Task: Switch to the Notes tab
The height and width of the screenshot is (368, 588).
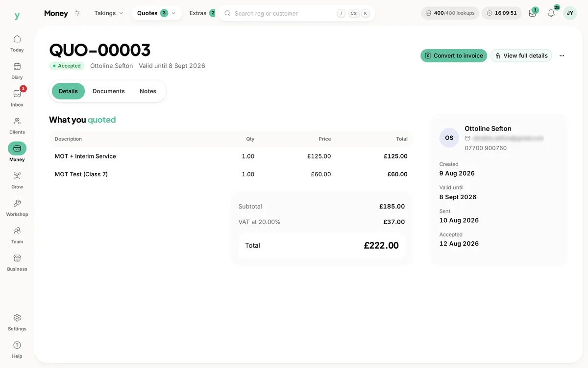Action: [148, 91]
